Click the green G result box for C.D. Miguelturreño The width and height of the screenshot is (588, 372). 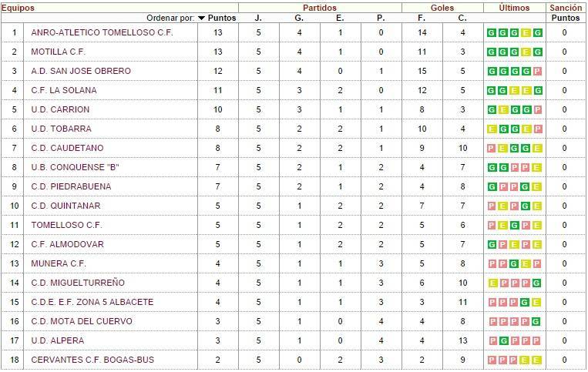pos(537,283)
